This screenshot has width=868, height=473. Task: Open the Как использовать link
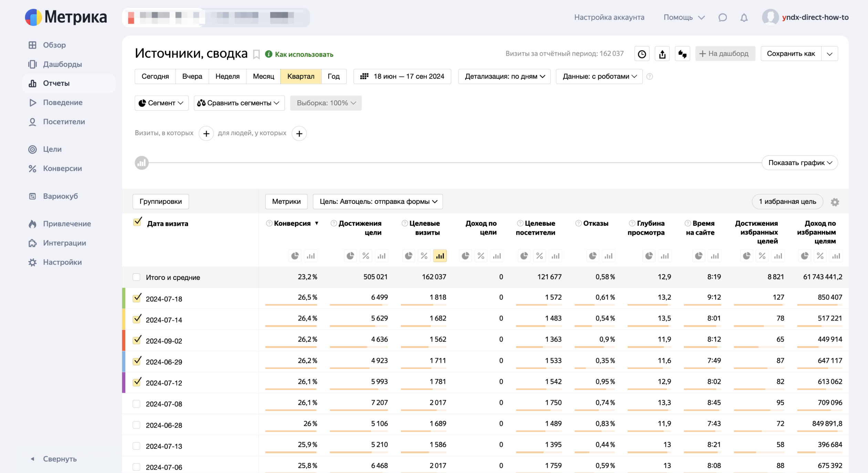click(304, 54)
